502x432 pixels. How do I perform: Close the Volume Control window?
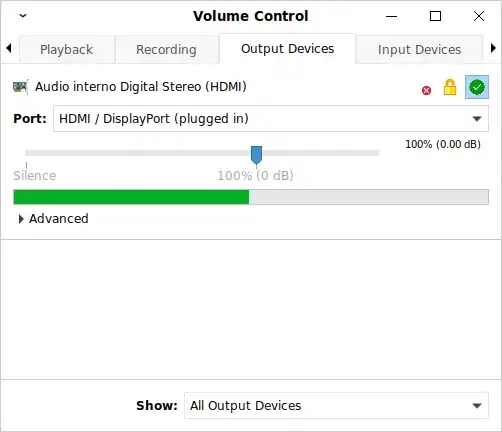point(479,16)
